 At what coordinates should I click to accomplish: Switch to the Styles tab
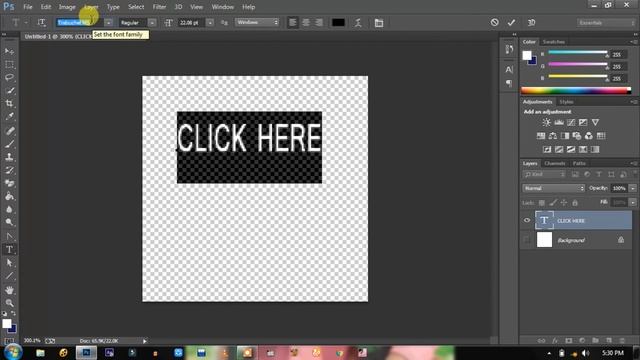pyautogui.click(x=566, y=102)
